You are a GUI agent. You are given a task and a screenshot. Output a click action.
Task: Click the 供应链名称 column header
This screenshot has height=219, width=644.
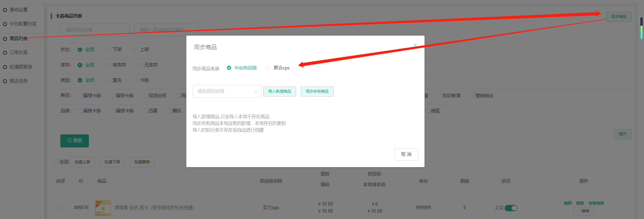tap(271, 181)
